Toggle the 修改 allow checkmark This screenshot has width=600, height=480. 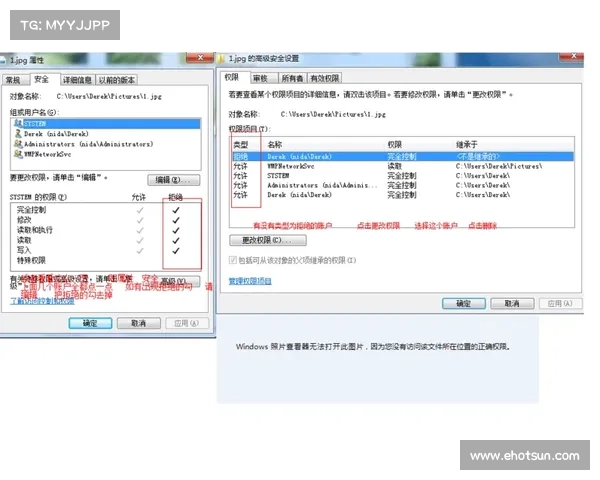tap(140, 220)
